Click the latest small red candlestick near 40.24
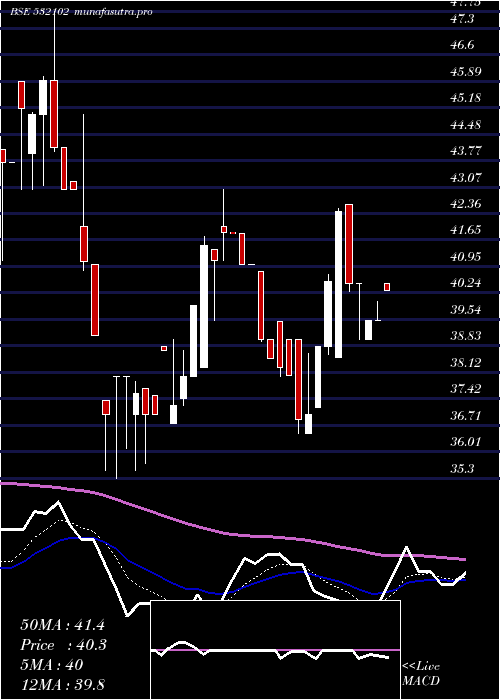Viewport: 500px width, 700px height. [x=387, y=287]
